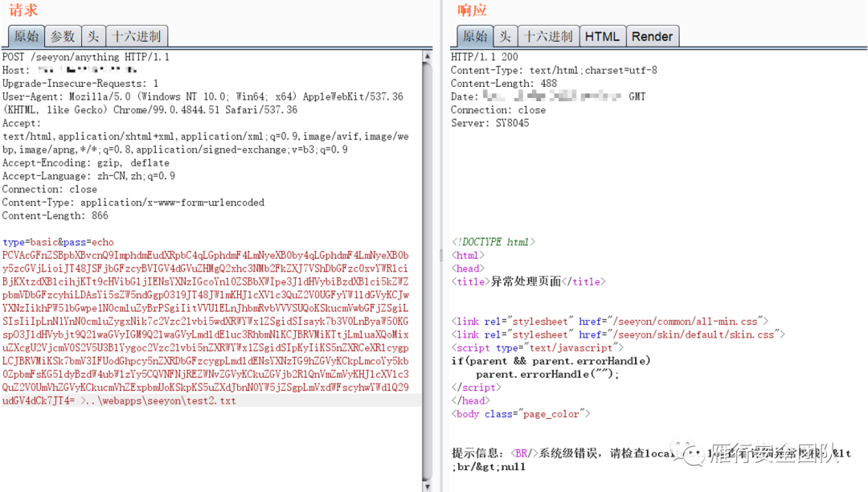The image size is (868, 492).
Task: Click the parent.errorHandle("") script line
Action: click(547, 375)
